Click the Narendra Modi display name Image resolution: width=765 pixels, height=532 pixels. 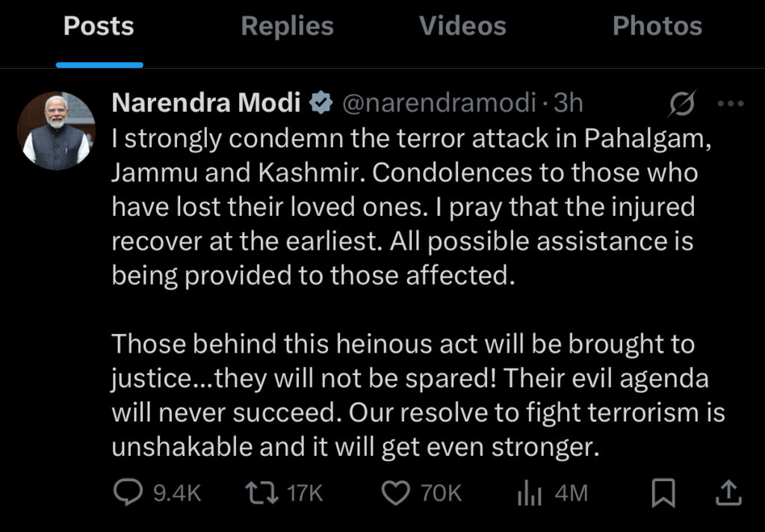205,103
